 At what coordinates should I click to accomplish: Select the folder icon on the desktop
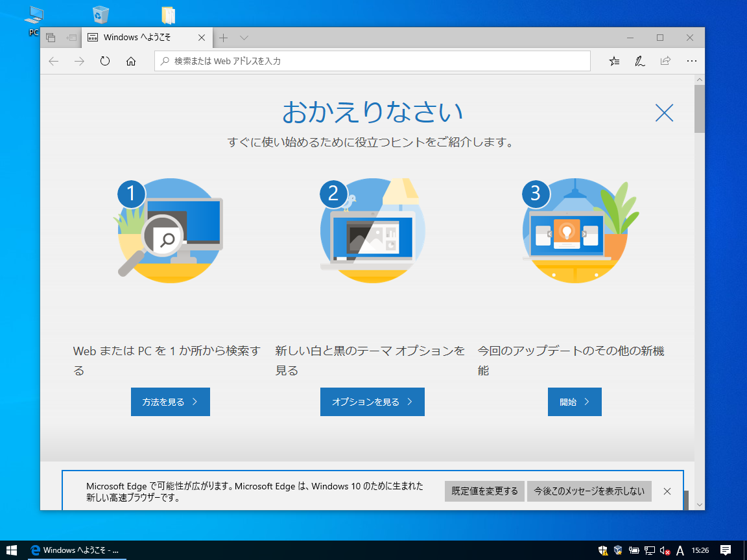point(168,15)
